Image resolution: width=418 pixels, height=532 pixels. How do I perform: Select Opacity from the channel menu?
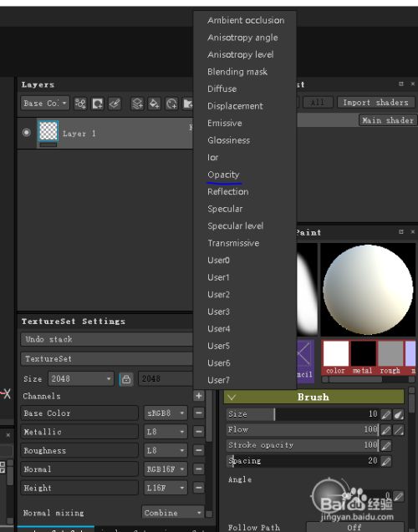[223, 175]
